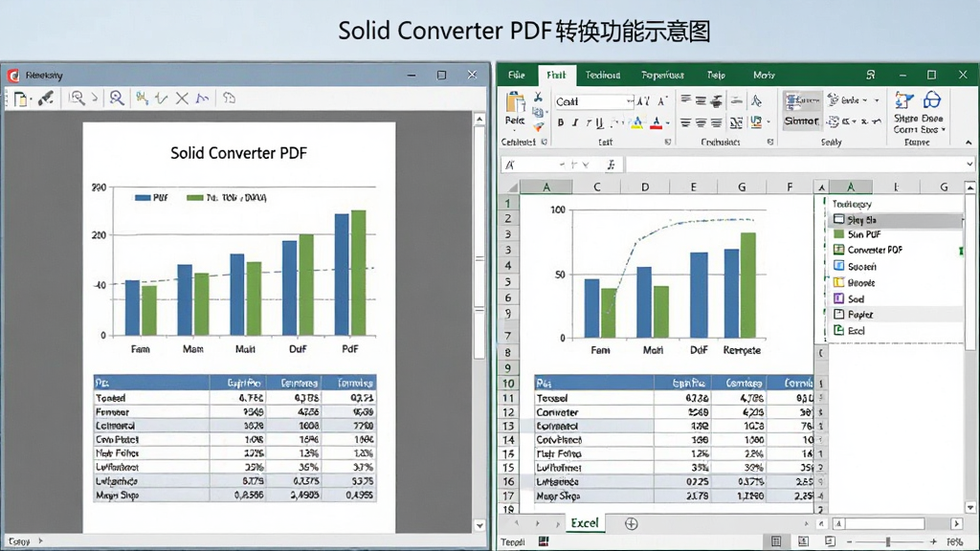
Task: Click the fill color highlight icon
Action: [x=636, y=122]
